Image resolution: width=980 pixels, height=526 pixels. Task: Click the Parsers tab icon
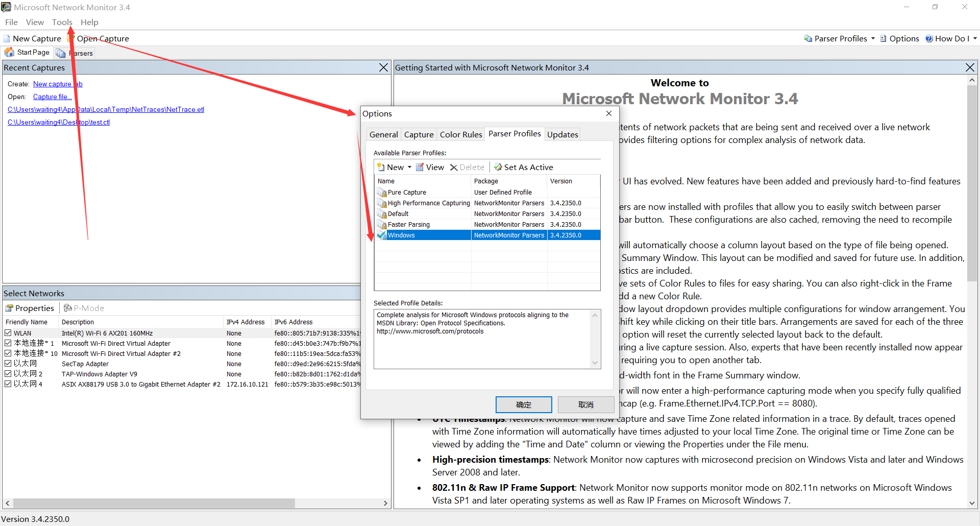pyautogui.click(x=61, y=53)
